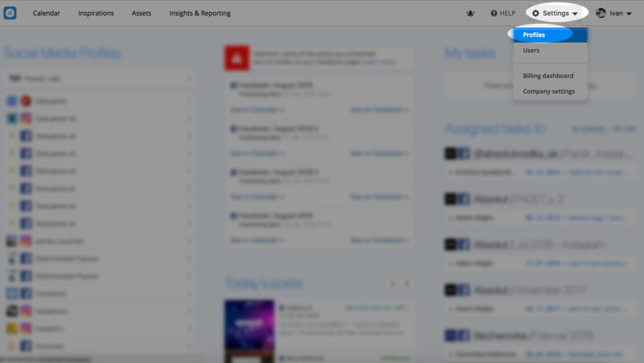This screenshot has width=644, height=363.
Task: Show the next post in Today's posts
Action: click(x=407, y=283)
